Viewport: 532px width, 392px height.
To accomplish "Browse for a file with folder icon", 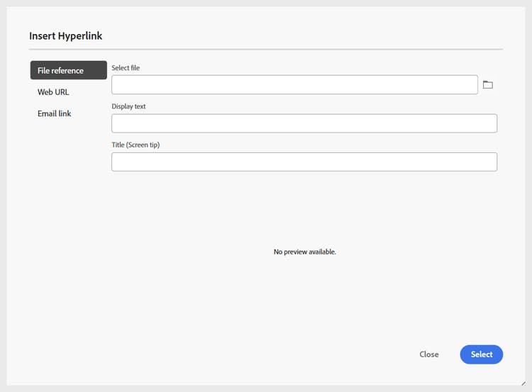I will point(487,85).
